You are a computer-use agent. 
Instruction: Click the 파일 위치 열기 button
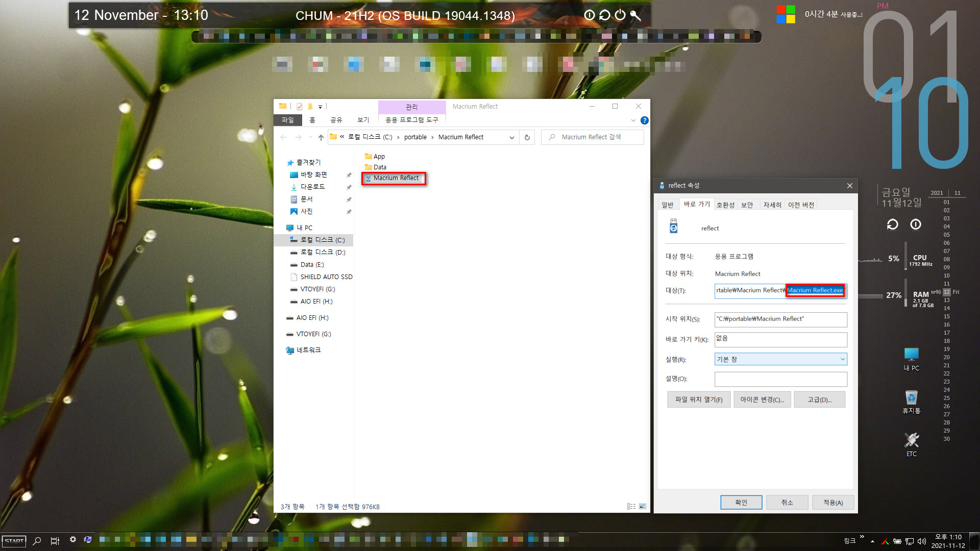coord(699,399)
